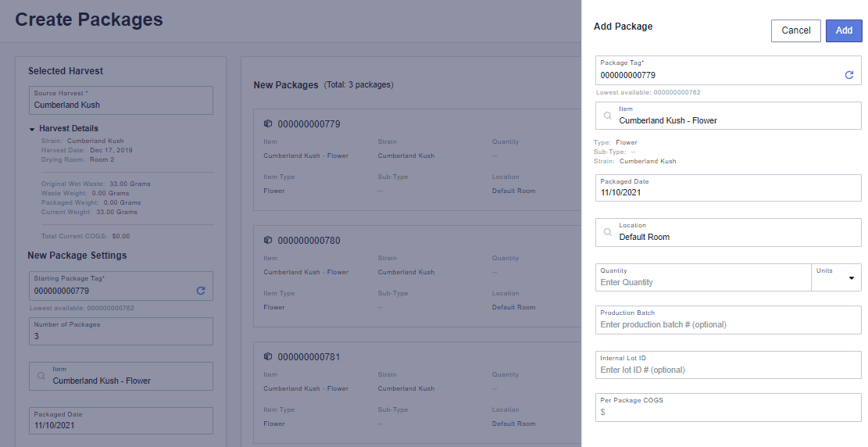Edit the Item field in Add Package
868x447 pixels.
pyautogui.click(x=728, y=116)
